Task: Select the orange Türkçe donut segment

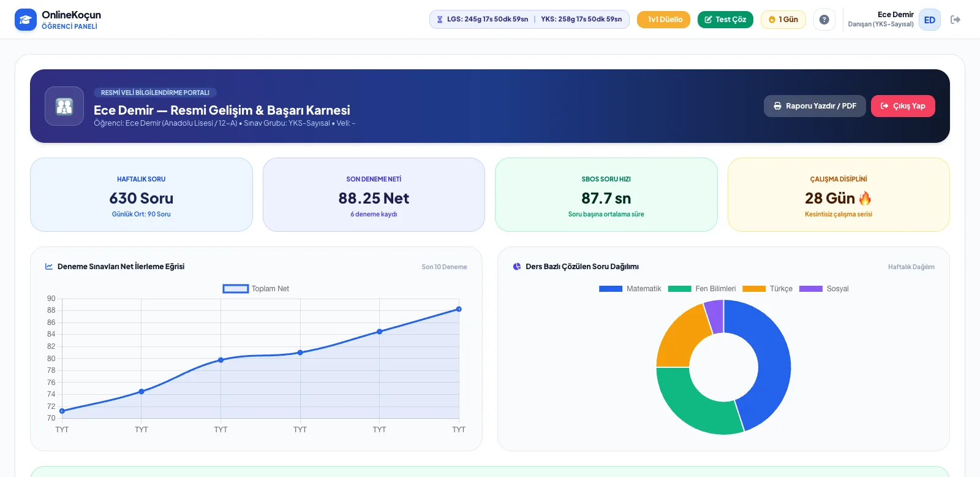Action: click(682, 337)
